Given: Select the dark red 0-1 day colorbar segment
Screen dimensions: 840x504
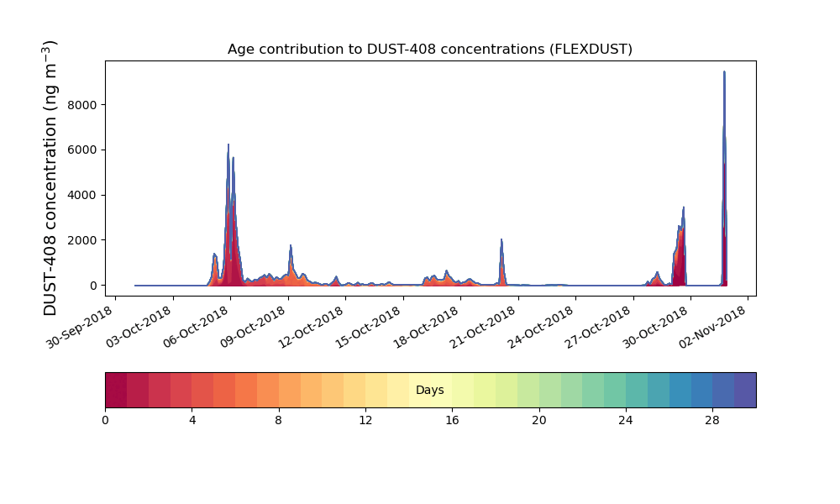Looking at the screenshot, I should click(x=116, y=390).
